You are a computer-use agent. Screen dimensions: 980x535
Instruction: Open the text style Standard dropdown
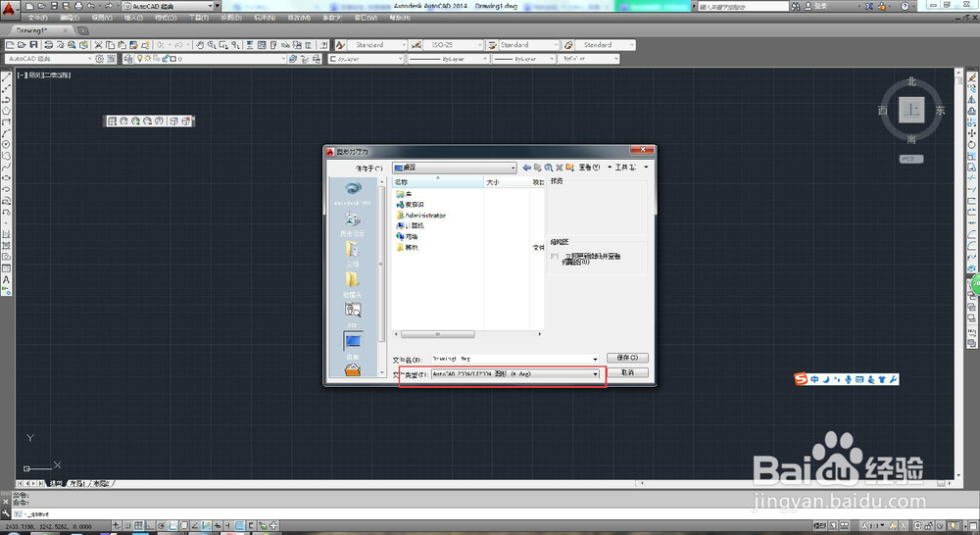coord(404,45)
